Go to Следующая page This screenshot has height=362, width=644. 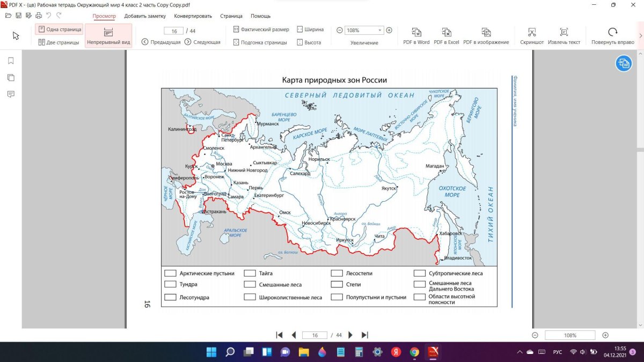tap(202, 42)
